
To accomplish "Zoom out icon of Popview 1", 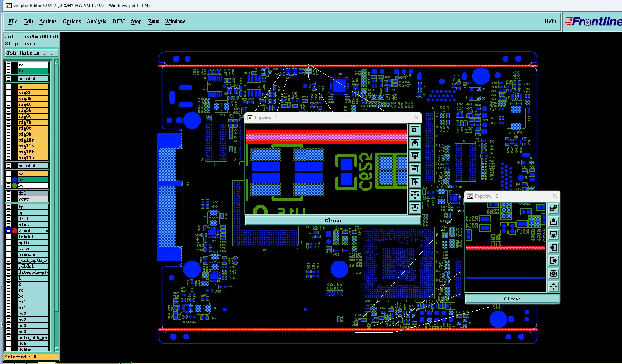I will click(x=415, y=208).
